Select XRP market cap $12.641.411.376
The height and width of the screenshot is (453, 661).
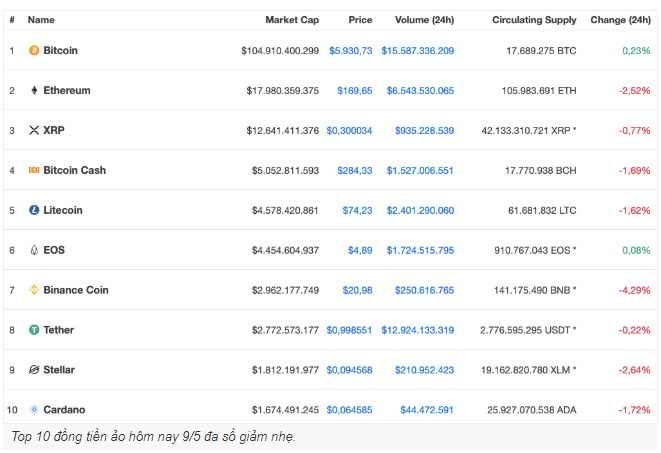tap(282, 131)
